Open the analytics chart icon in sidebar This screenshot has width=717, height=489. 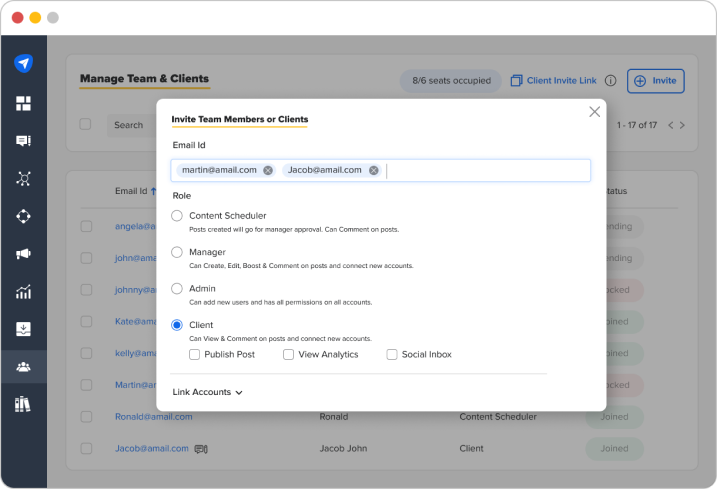coord(23,291)
